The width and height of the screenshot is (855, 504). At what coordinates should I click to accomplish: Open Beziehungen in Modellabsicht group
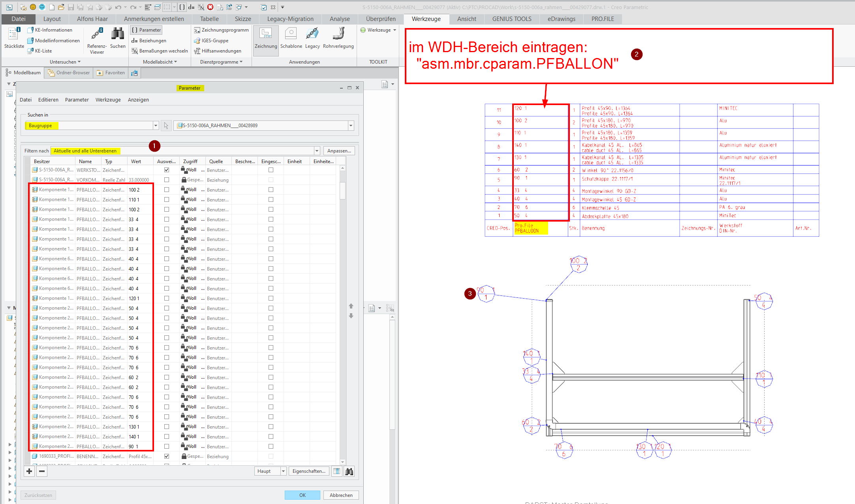[149, 40]
